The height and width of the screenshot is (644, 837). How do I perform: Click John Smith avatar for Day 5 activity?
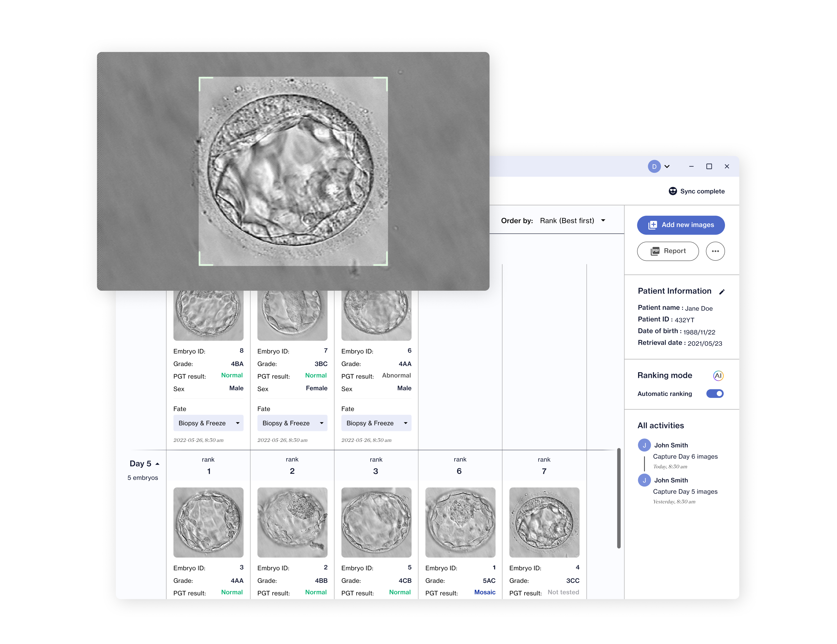click(644, 480)
